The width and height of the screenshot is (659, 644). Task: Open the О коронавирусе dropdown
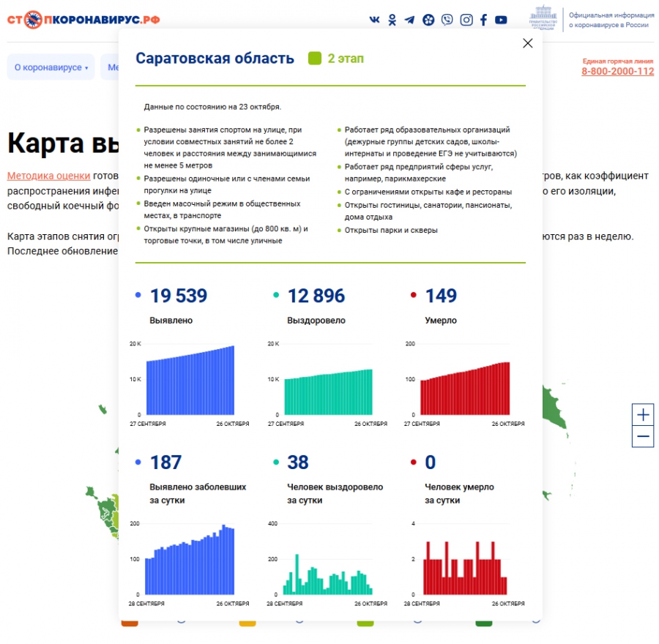point(51,67)
